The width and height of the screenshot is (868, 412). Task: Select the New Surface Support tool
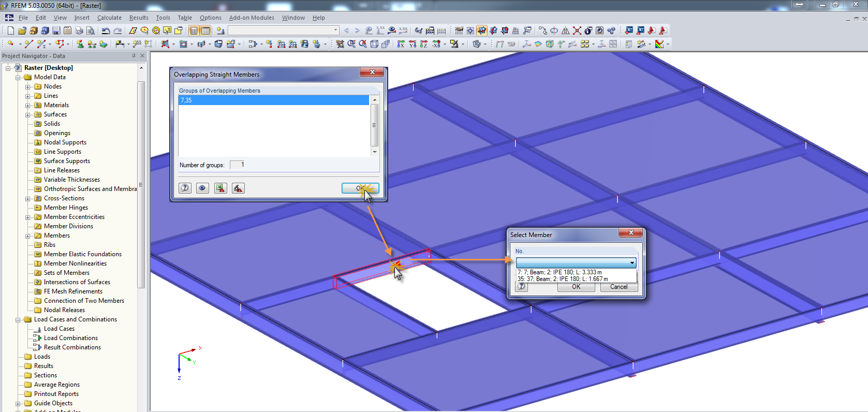(x=104, y=44)
